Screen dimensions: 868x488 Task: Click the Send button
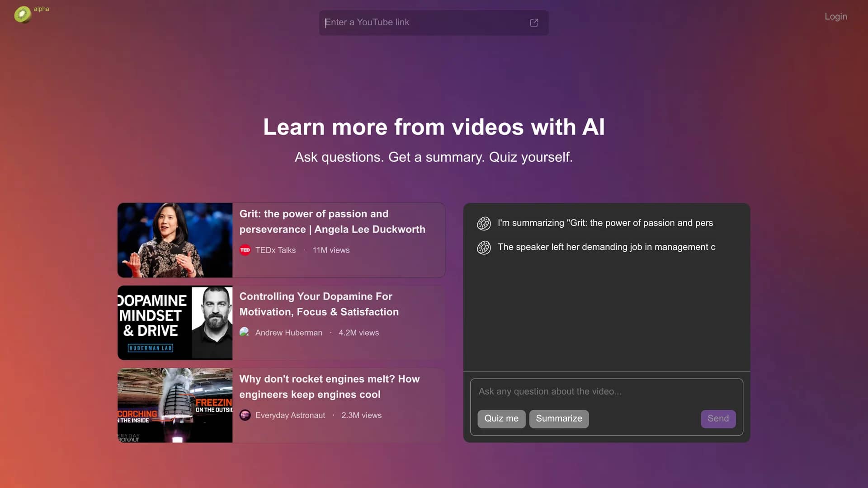point(718,419)
